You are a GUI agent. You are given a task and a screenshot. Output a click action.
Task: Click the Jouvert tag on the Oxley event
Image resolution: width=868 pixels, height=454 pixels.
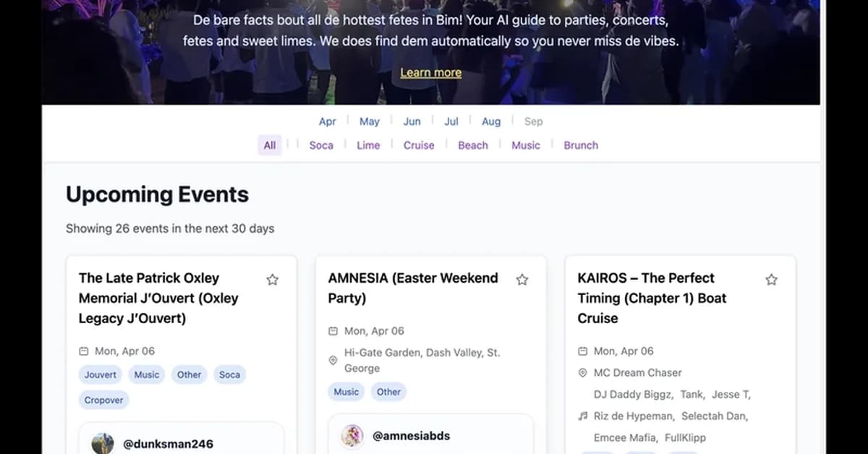pos(101,374)
